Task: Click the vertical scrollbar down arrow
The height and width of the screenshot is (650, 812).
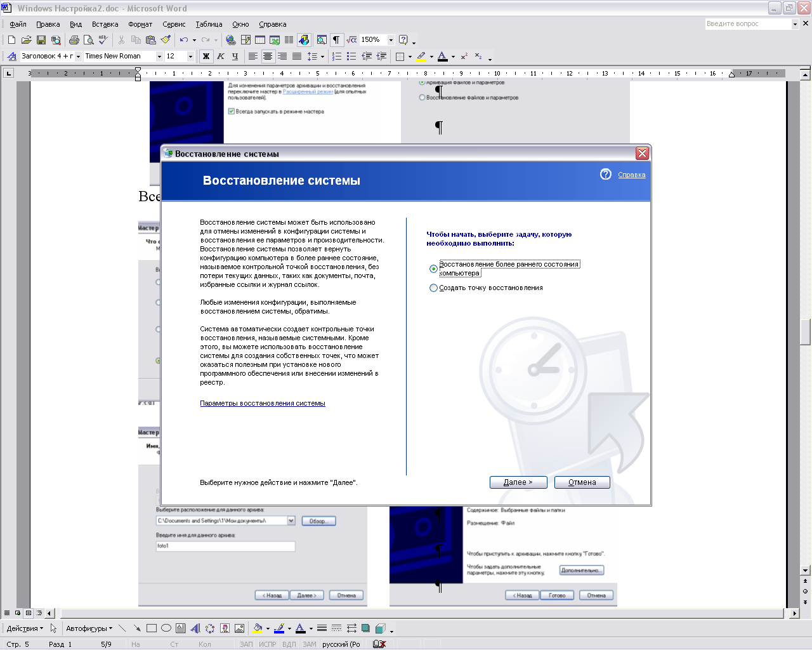Action: click(x=806, y=571)
